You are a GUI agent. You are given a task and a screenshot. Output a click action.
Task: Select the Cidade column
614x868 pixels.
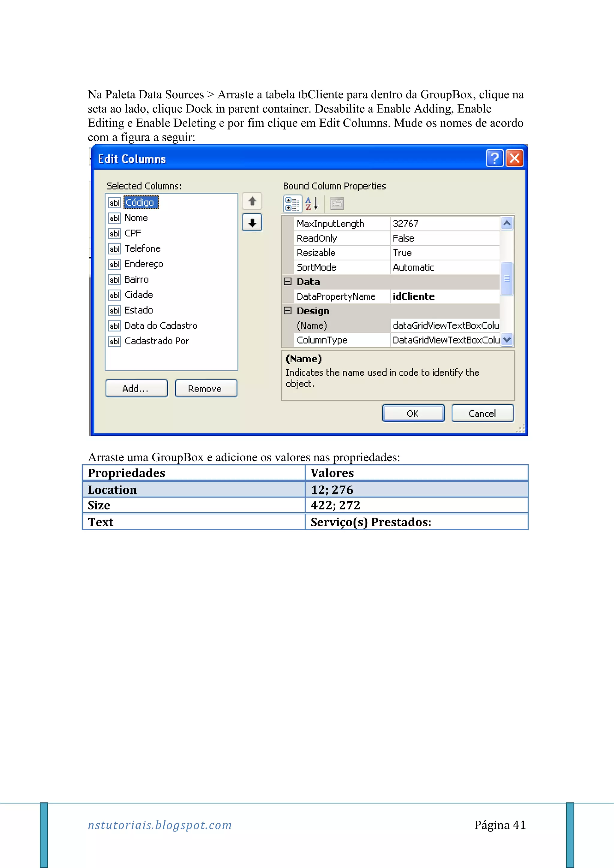(139, 295)
